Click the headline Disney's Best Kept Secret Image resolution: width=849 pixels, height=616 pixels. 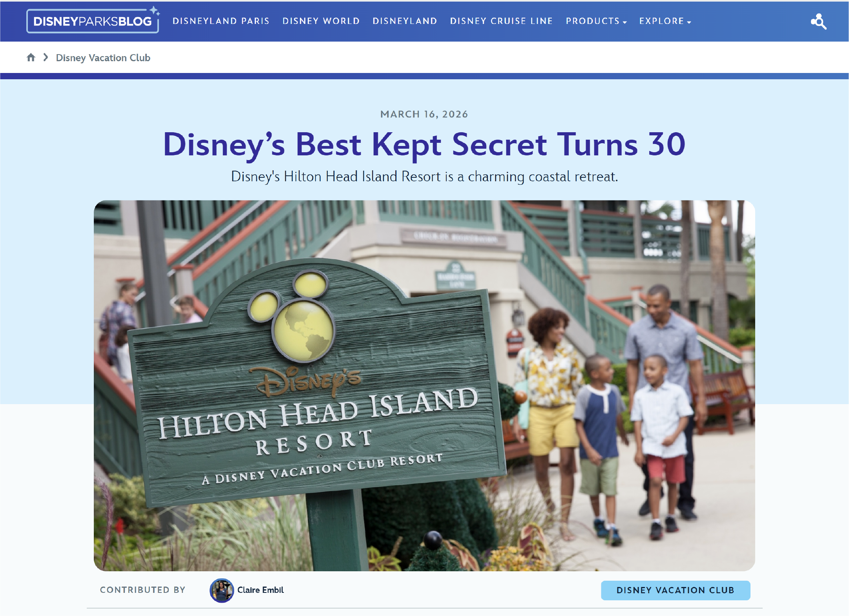(x=424, y=144)
